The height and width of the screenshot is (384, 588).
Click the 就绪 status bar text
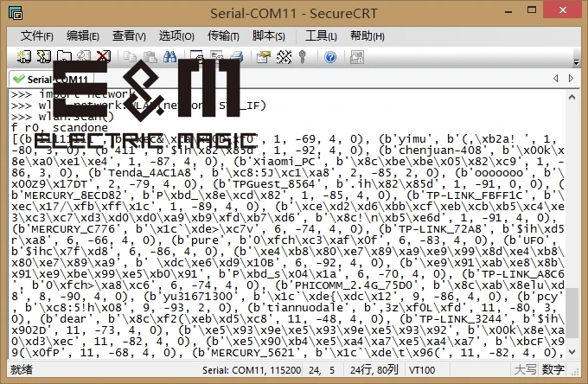pos(22,370)
